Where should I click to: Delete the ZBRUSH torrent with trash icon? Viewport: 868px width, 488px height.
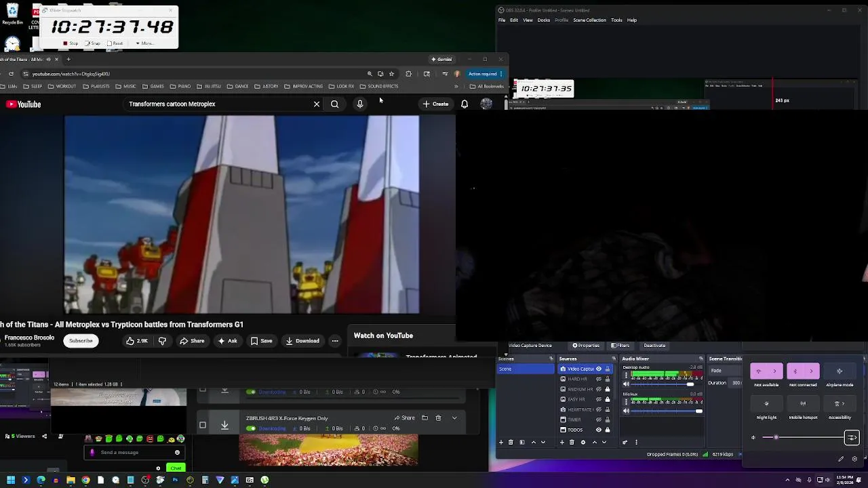click(438, 418)
